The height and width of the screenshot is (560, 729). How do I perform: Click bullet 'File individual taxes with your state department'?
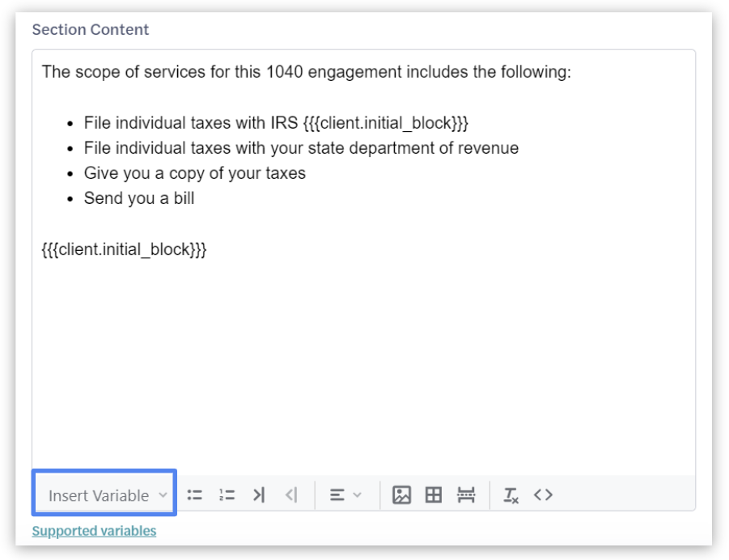coord(301,148)
